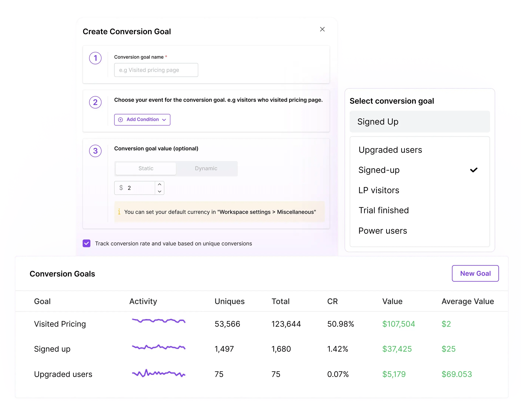Click the $37,425 value cell

pyautogui.click(x=397, y=349)
